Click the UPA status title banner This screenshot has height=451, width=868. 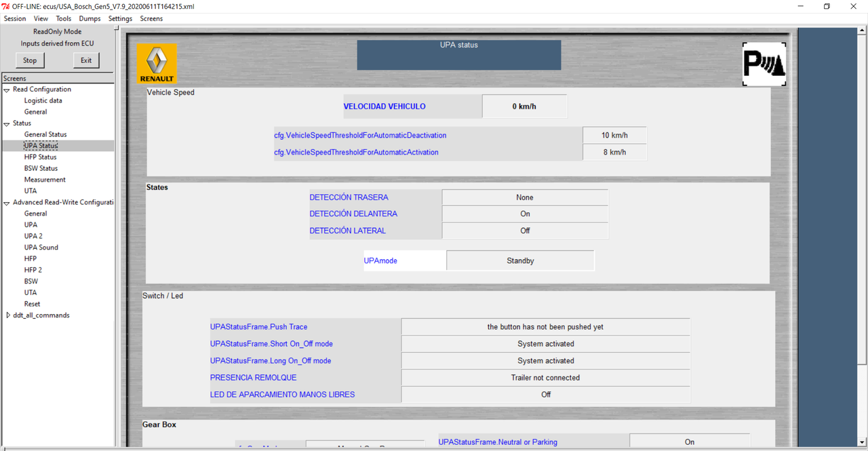(459, 55)
